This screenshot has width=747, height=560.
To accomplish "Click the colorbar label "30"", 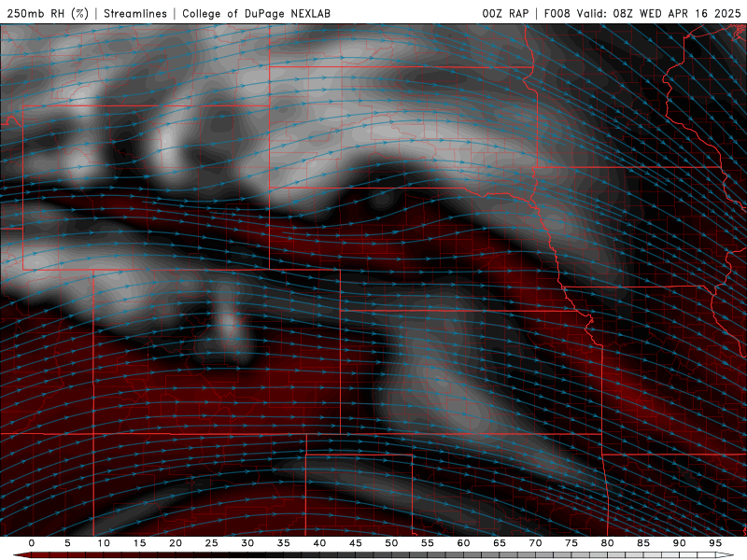I will pyautogui.click(x=247, y=543).
